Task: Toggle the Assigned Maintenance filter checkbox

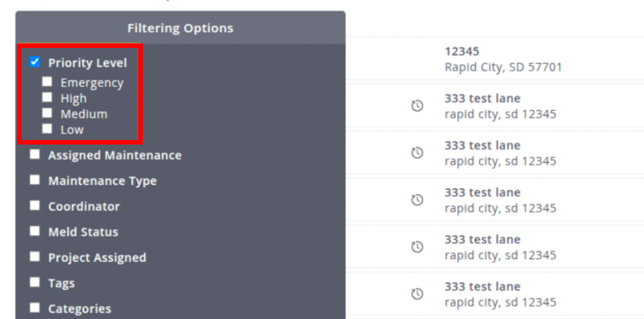Action: [35, 155]
